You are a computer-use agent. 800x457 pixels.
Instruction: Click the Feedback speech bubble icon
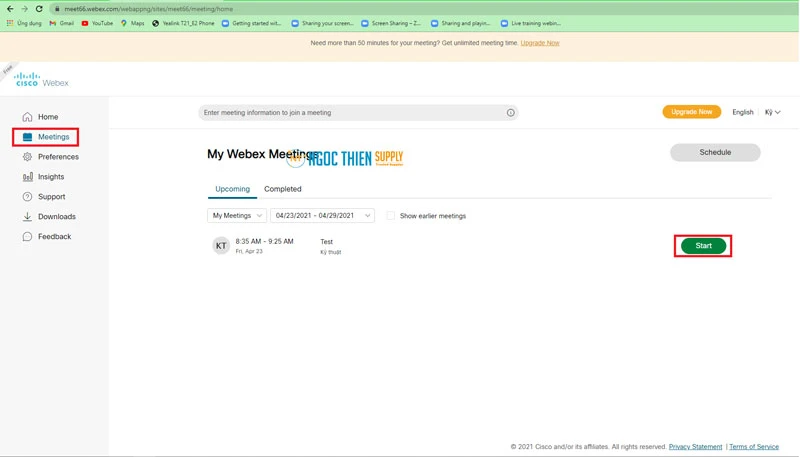point(28,236)
